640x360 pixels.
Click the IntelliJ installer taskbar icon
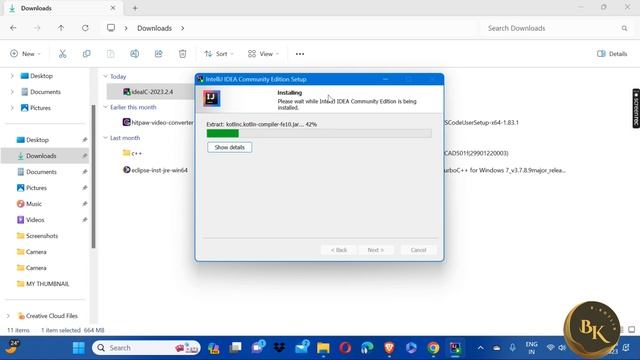click(x=455, y=348)
